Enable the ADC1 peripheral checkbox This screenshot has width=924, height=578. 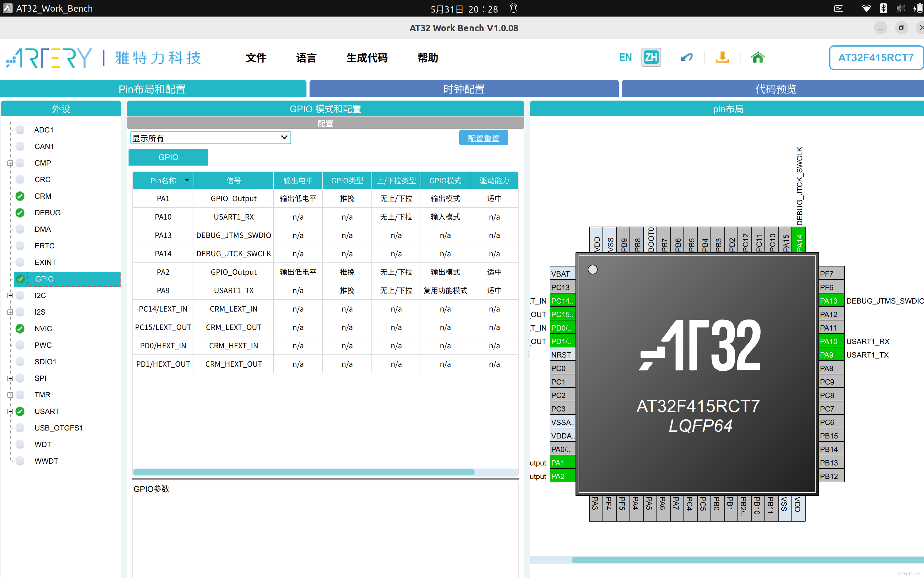point(20,130)
